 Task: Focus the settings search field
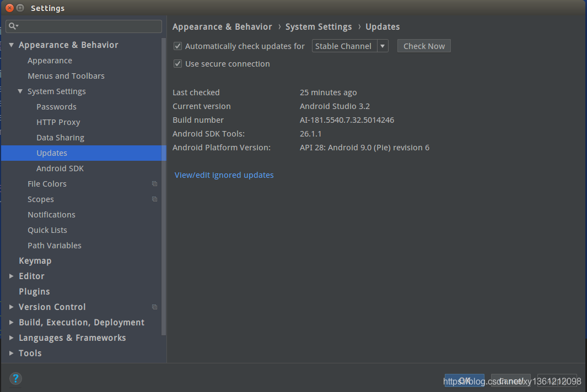pyautogui.click(x=84, y=26)
